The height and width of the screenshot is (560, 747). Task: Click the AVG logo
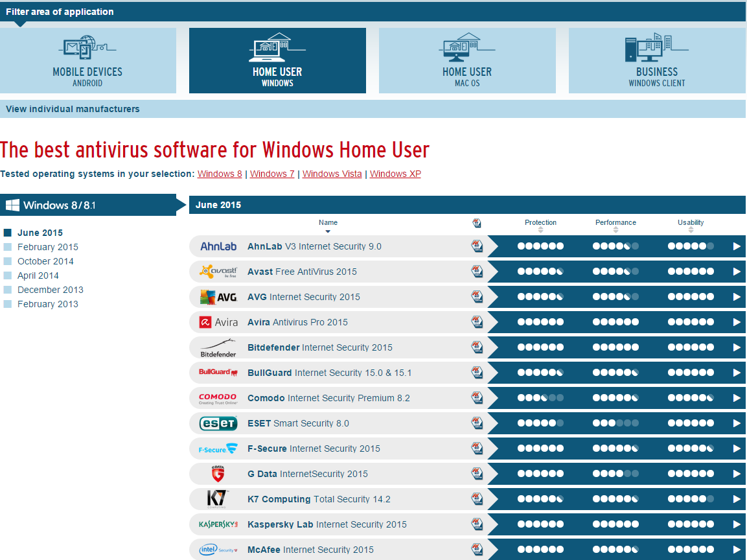(218, 297)
